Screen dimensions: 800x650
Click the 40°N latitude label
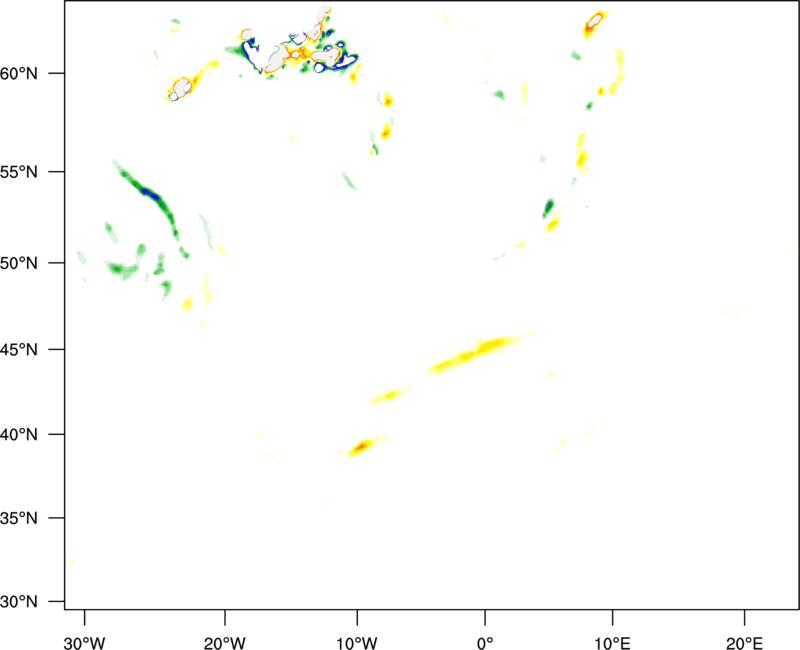pos(19,434)
